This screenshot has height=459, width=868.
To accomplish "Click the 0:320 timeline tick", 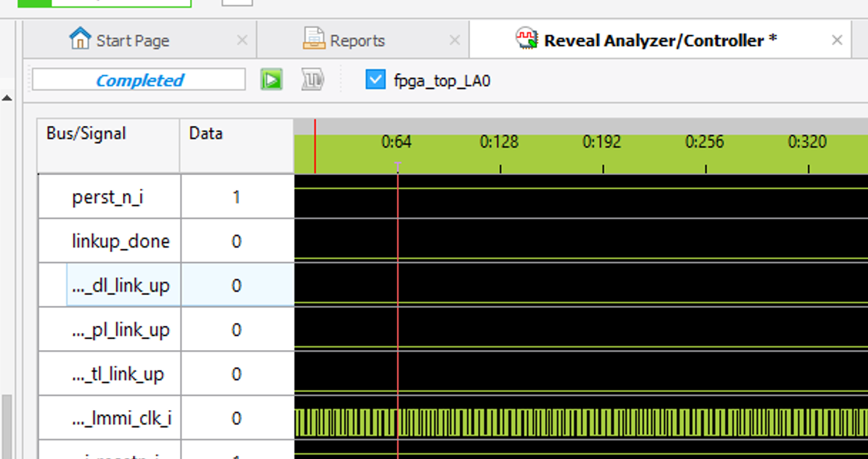I will point(807,142).
